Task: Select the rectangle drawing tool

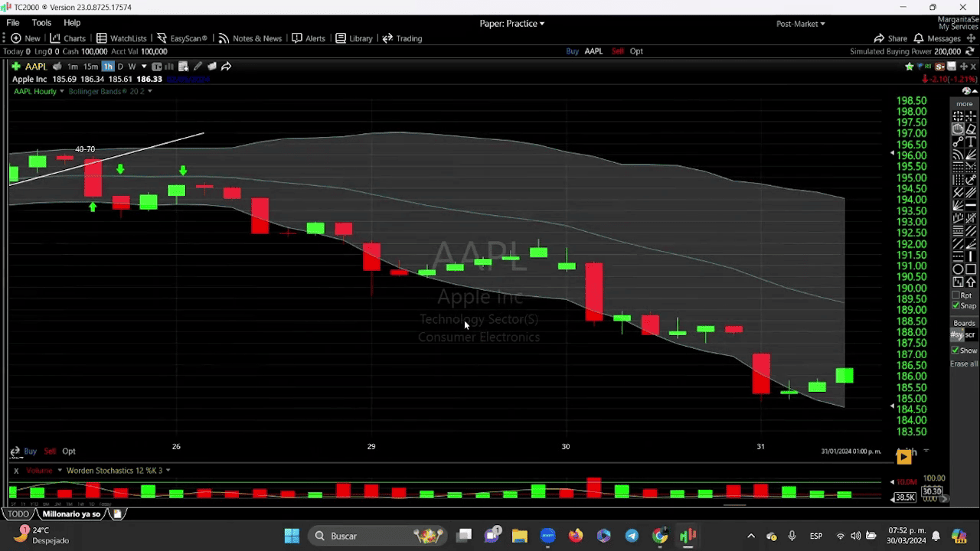Action: point(971,269)
